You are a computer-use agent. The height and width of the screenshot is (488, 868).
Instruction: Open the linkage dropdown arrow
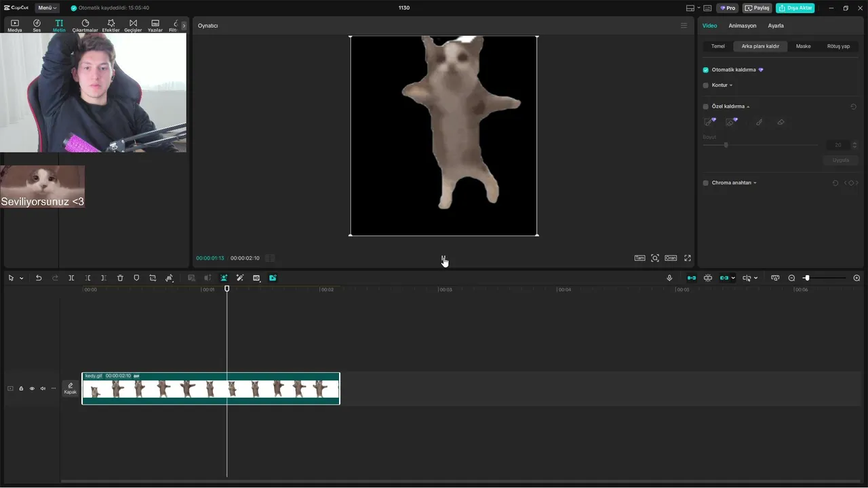coord(733,279)
